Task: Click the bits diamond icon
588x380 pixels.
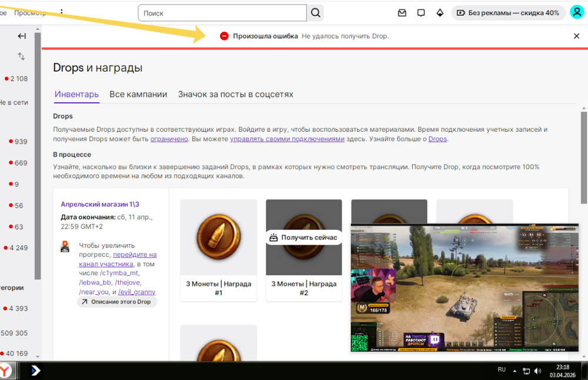Action: click(x=440, y=13)
